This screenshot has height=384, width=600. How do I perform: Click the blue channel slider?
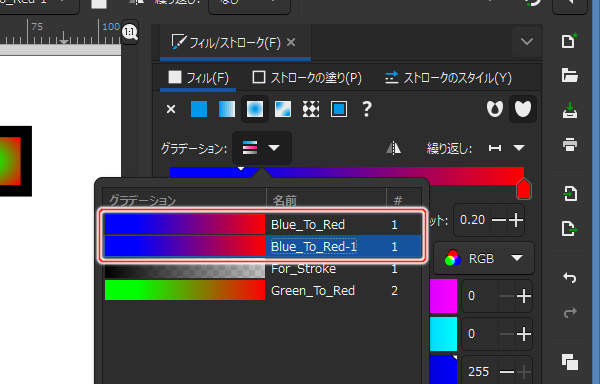pyautogui.click(x=443, y=369)
